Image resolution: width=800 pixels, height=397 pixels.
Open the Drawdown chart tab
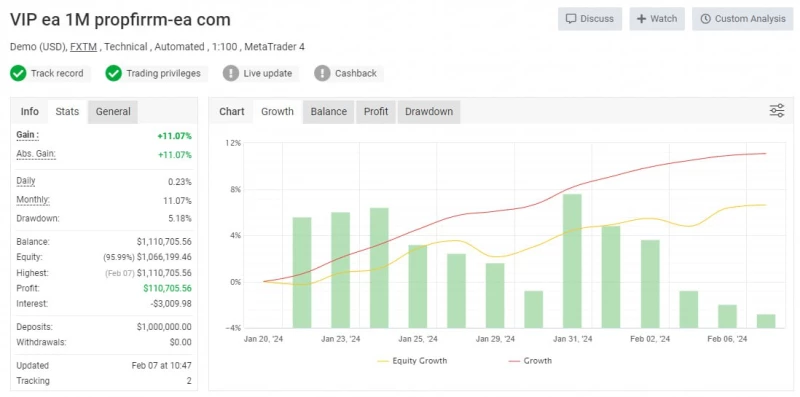[x=429, y=112]
